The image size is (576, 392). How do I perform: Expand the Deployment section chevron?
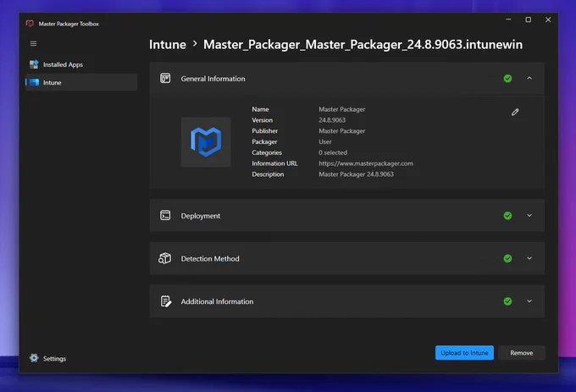529,215
